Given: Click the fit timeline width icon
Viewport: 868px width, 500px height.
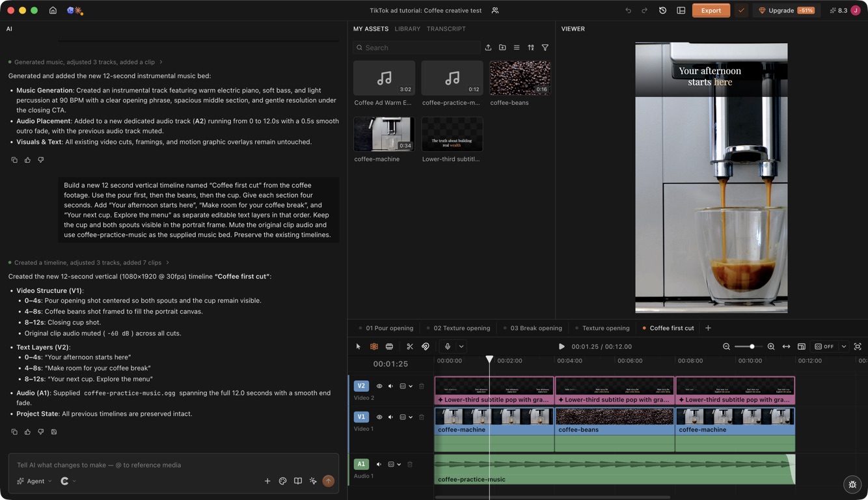Looking at the screenshot, I should (786, 346).
